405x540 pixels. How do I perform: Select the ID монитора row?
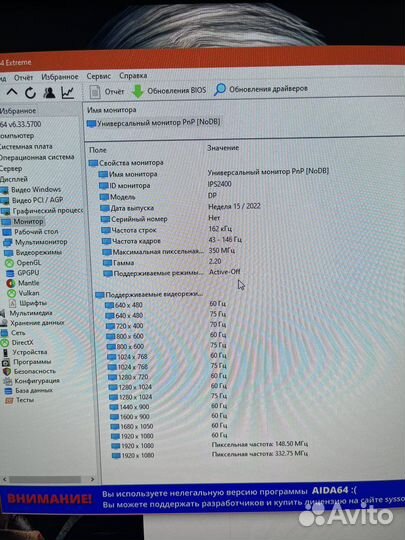click(125, 186)
